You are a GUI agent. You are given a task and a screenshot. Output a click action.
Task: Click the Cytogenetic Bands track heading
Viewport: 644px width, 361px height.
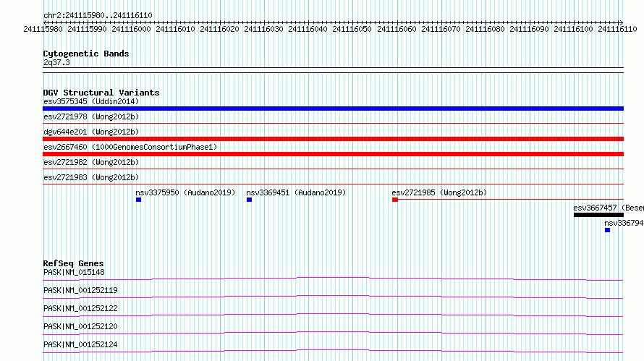pos(86,54)
